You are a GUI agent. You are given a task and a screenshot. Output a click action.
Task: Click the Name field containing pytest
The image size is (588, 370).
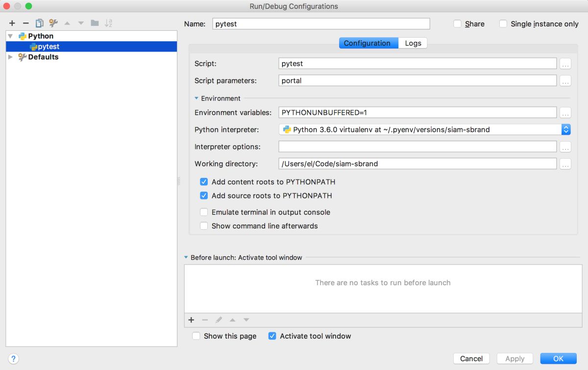pyautogui.click(x=321, y=24)
